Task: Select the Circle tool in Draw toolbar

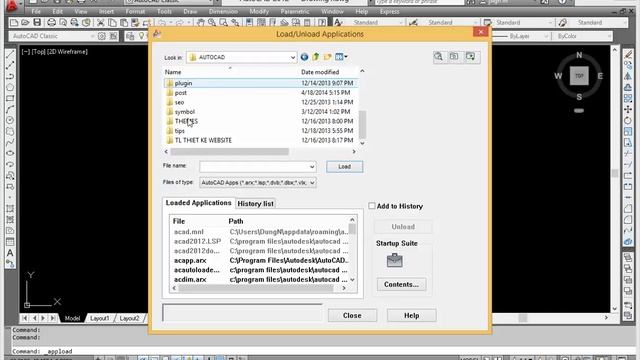Action: coord(10,120)
